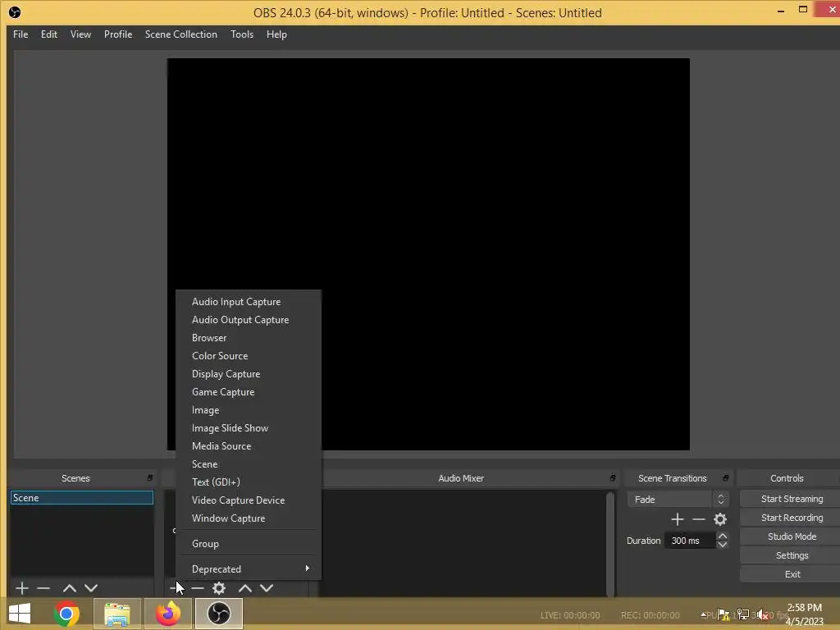The image size is (840, 630).
Task: Add a Media Source
Action: point(249,446)
